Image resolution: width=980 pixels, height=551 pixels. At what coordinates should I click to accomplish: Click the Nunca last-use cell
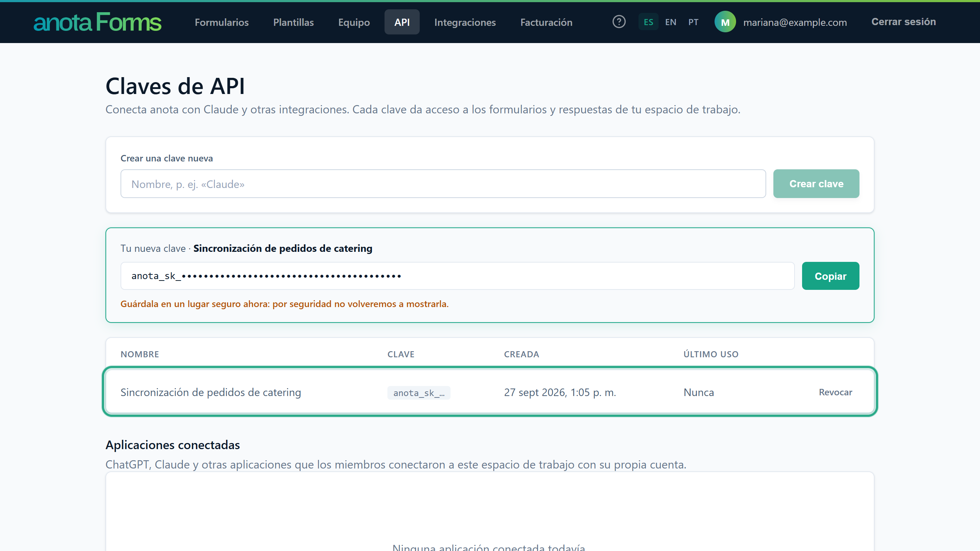tap(698, 392)
